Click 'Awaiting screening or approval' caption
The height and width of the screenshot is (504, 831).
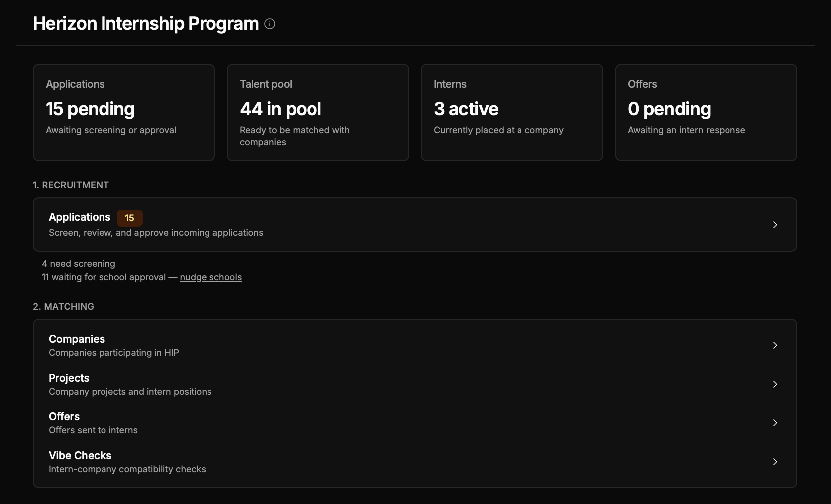pyautogui.click(x=111, y=130)
